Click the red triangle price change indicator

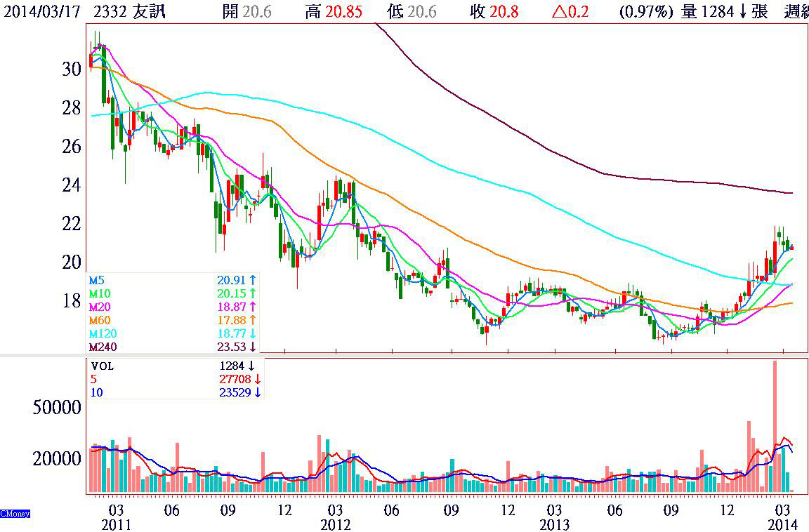pos(559,12)
